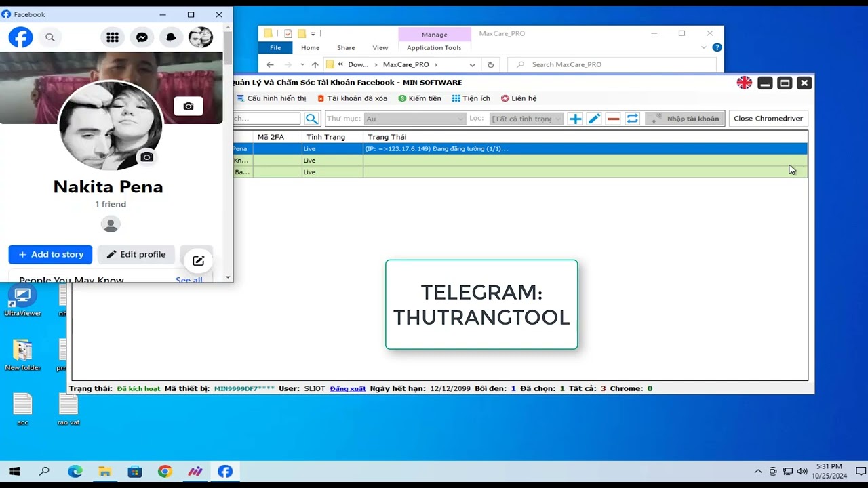Click camera icon on profile picture

146,157
